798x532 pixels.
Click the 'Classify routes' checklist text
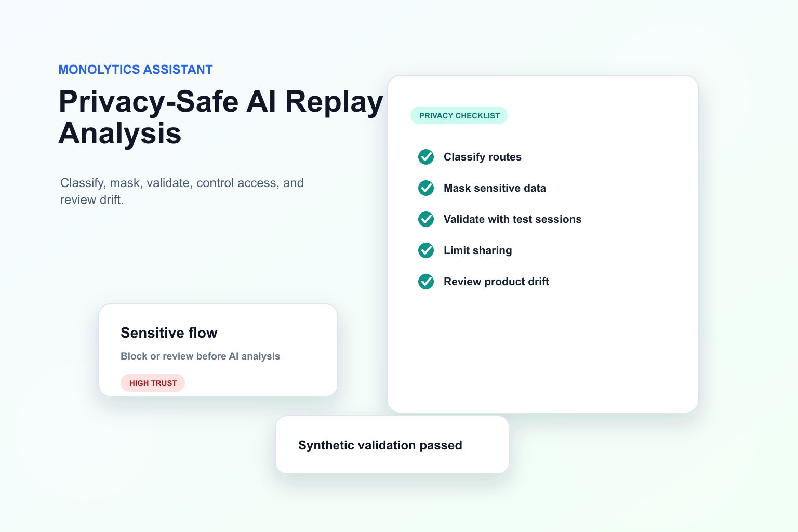point(483,157)
